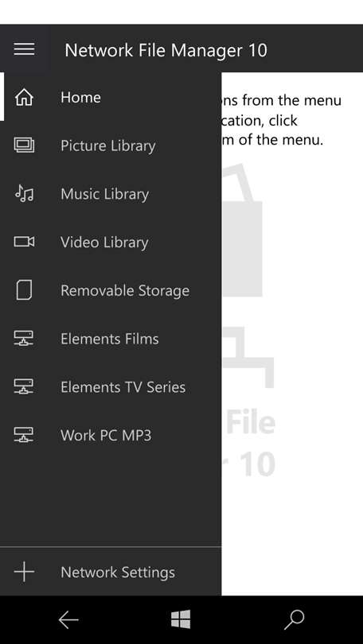Click the Elements TV Series network icon

pyautogui.click(x=24, y=387)
